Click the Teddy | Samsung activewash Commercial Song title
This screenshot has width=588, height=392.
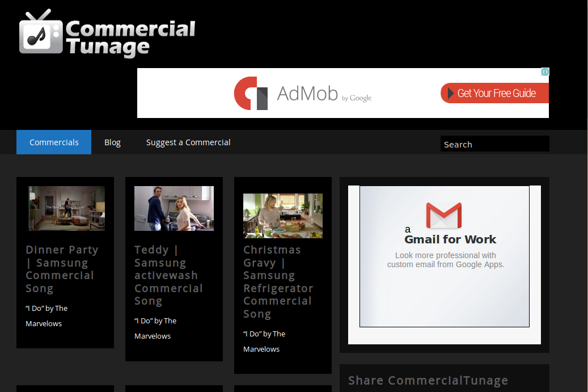pyautogui.click(x=169, y=275)
